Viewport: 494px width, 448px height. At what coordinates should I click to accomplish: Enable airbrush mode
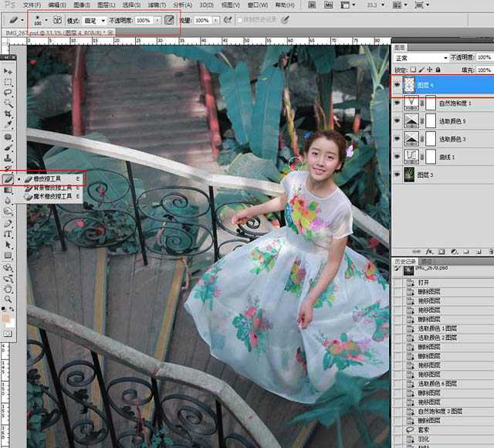click(x=228, y=20)
